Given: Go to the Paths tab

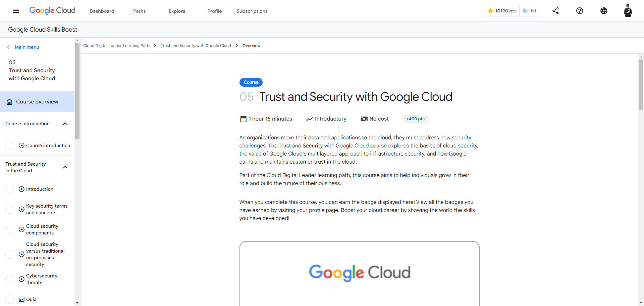Looking at the screenshot, I should coord(139,11).
